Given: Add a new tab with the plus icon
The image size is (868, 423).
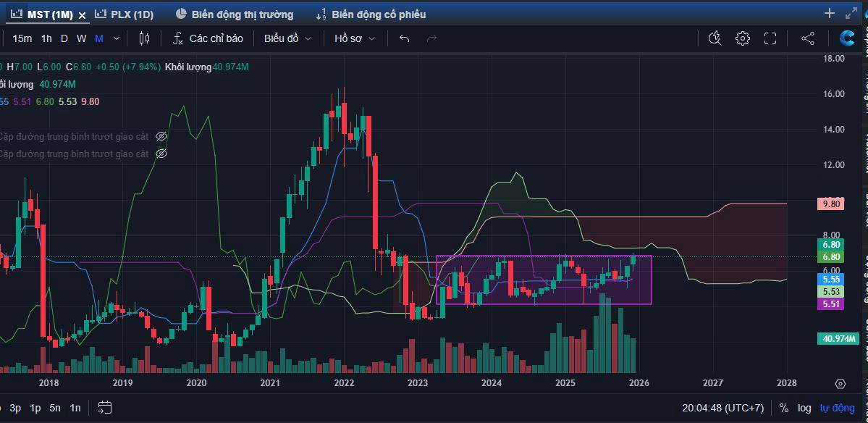Looking at the screenshot, I should [x=830, y=13].
